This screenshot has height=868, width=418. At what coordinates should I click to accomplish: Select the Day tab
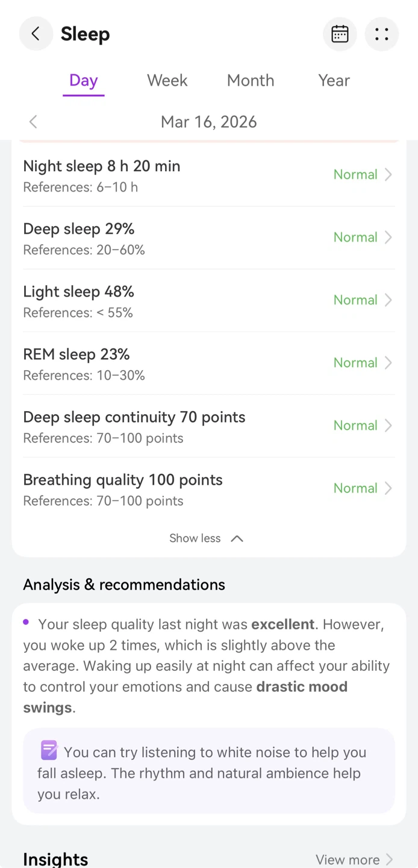[x=84, y=80]
